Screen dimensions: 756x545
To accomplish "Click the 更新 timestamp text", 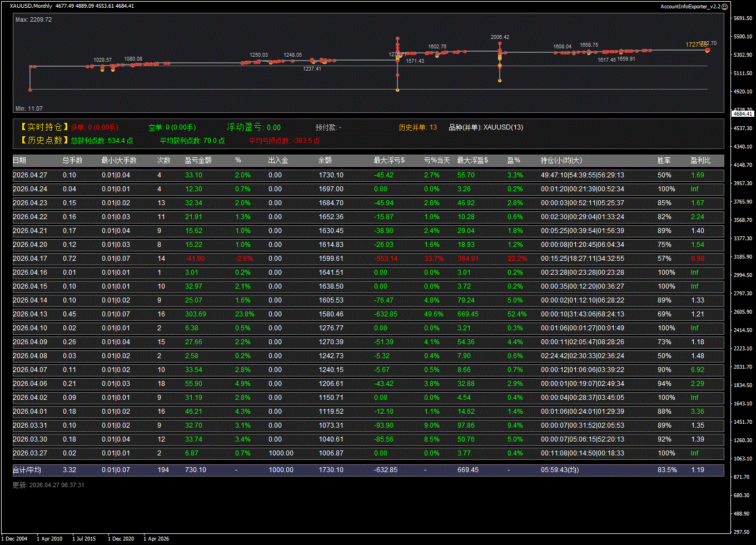I will coord(48,485).
